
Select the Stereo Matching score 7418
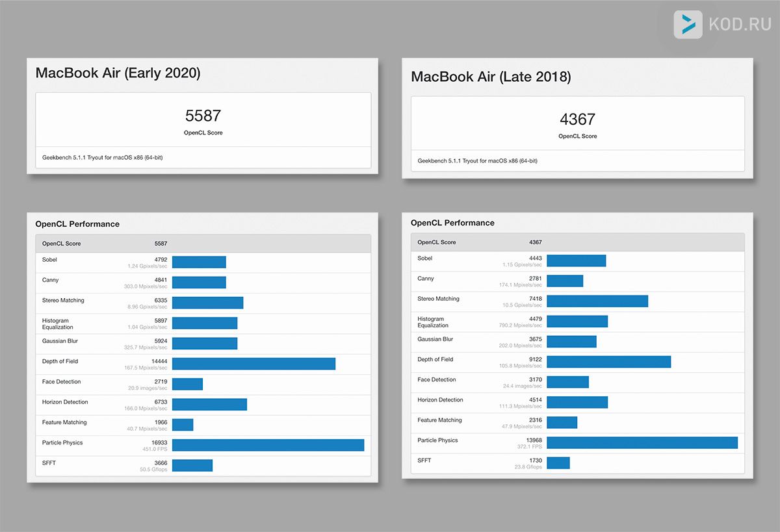tap(535, 299)
